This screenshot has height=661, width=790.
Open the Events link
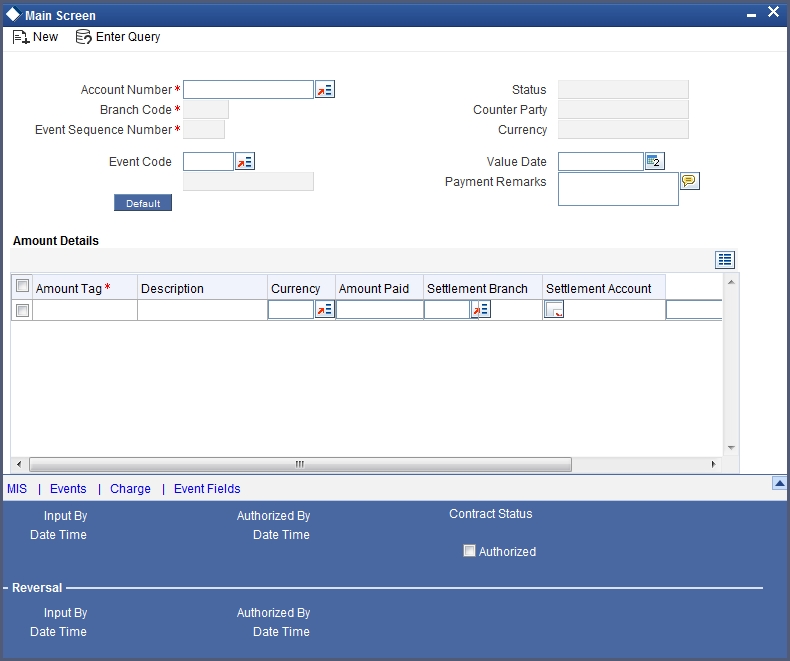coord(68,489)
